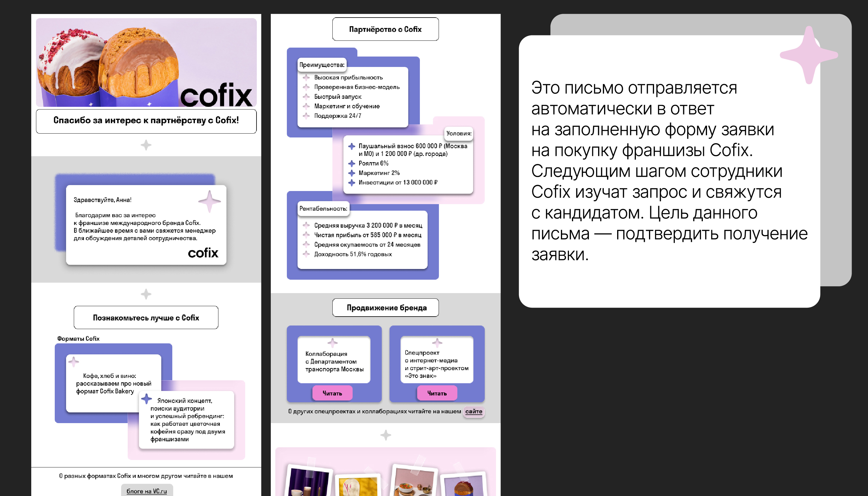The image size is (868, 496).
Task: Click the Инвестиции от 13 000 000 ₽ line
Action: pyautogui.click(x=398, y=182)
